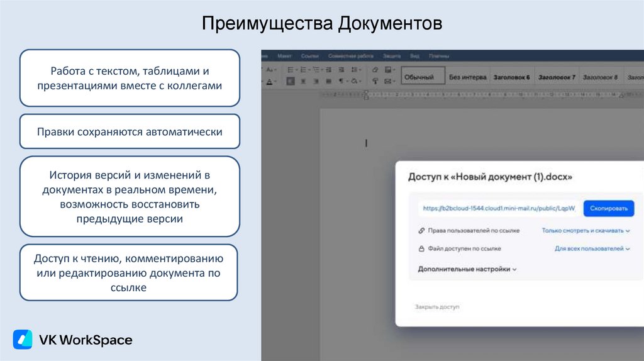Click the numbered list icon
The image size is (644, 361).
[x=304, y=69]
